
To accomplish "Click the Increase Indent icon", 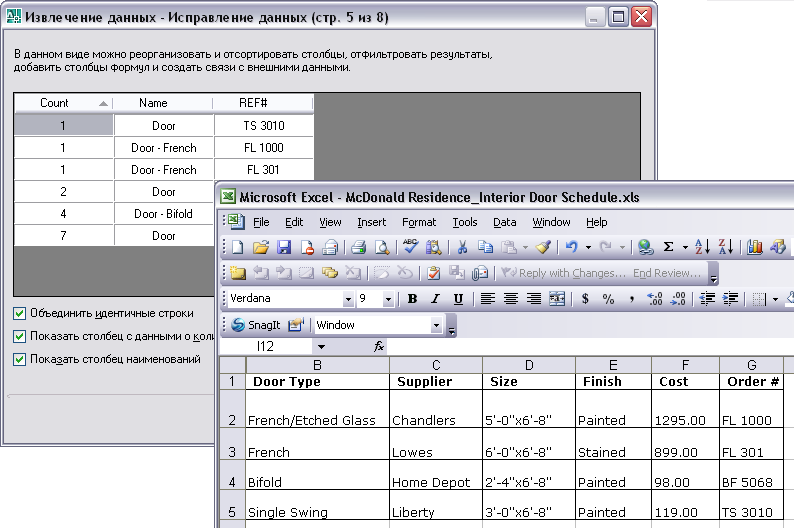I will [x=730, y=299].
